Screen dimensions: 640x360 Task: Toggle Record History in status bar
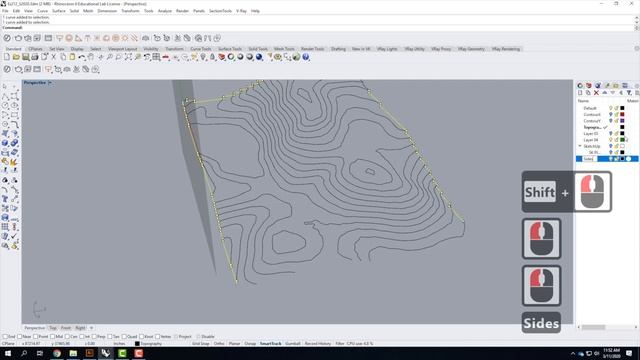click(x=318, y=344)
